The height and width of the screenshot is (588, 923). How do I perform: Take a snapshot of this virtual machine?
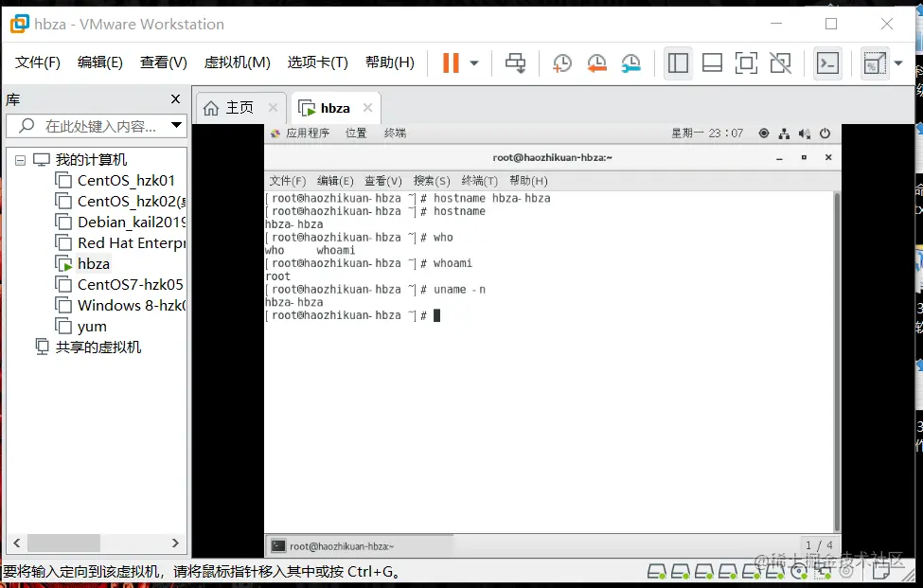[562, 63]
